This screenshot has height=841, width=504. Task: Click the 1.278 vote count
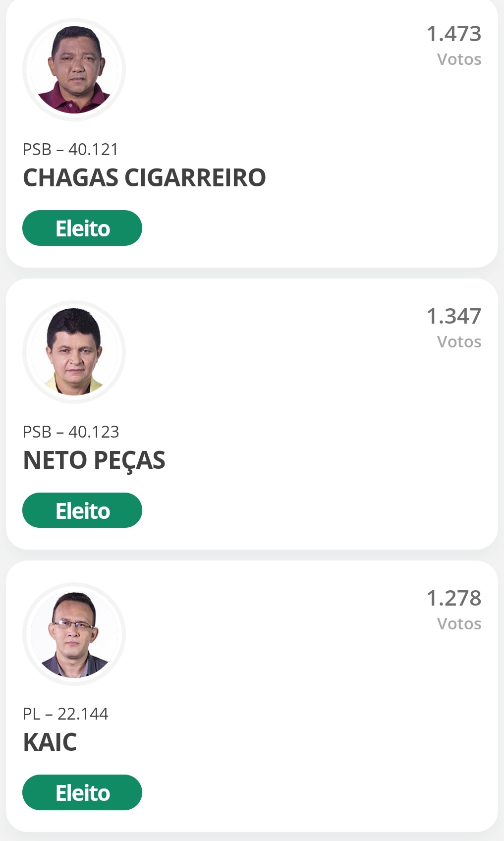coord(453,599)
